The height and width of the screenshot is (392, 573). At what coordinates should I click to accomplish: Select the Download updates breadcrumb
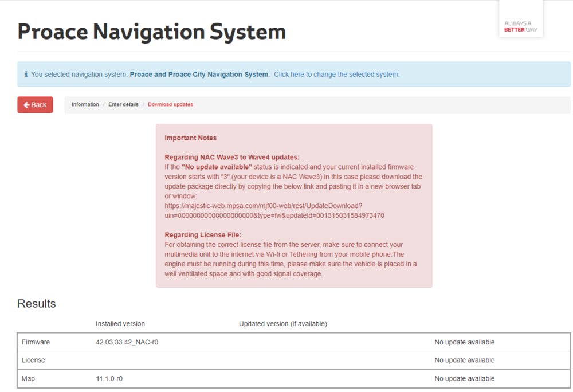[170, 104]
